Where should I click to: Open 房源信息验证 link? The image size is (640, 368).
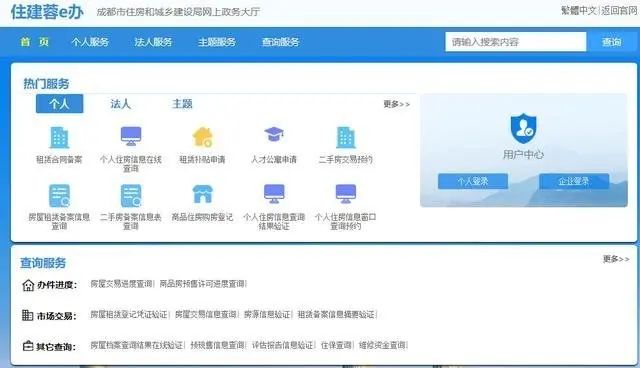267,314
